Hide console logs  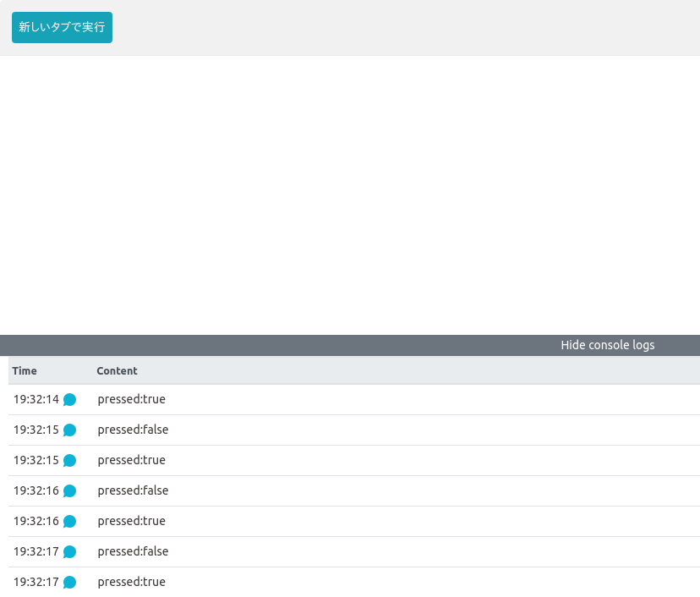[607, 345]
